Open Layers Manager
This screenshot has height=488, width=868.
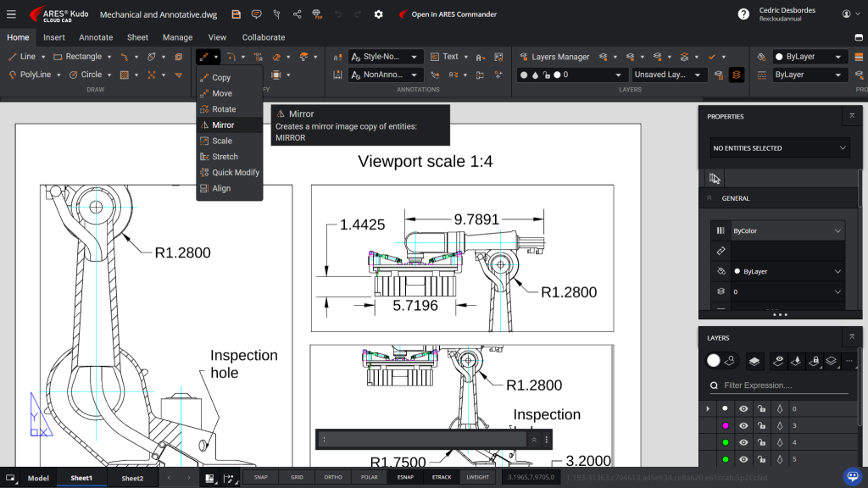[554, 57]
